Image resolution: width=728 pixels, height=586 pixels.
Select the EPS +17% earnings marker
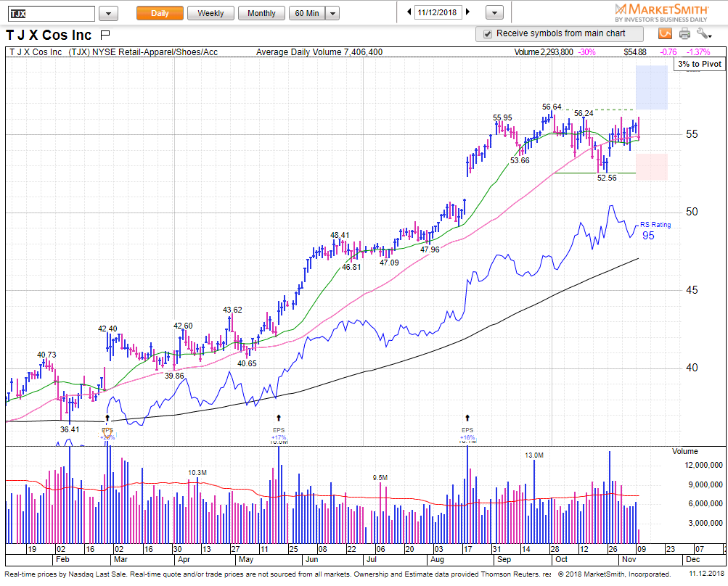pos(279,434)
